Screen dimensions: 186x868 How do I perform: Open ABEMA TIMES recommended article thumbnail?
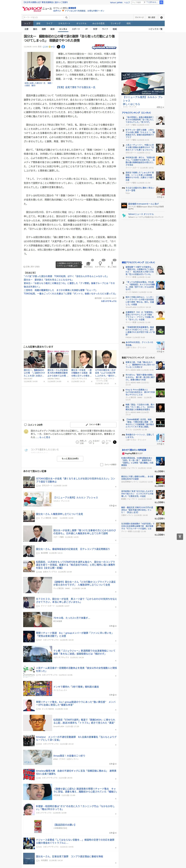tap(58, 359)
